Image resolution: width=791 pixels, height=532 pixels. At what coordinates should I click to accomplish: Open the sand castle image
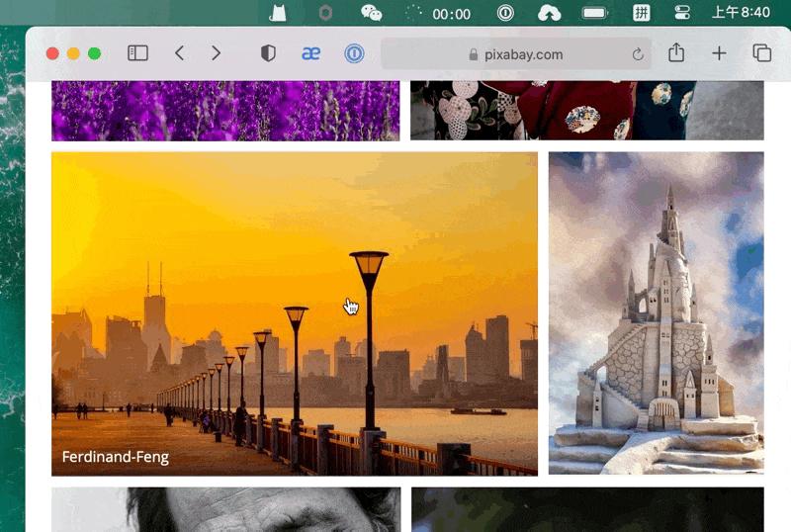click(656, 313)
